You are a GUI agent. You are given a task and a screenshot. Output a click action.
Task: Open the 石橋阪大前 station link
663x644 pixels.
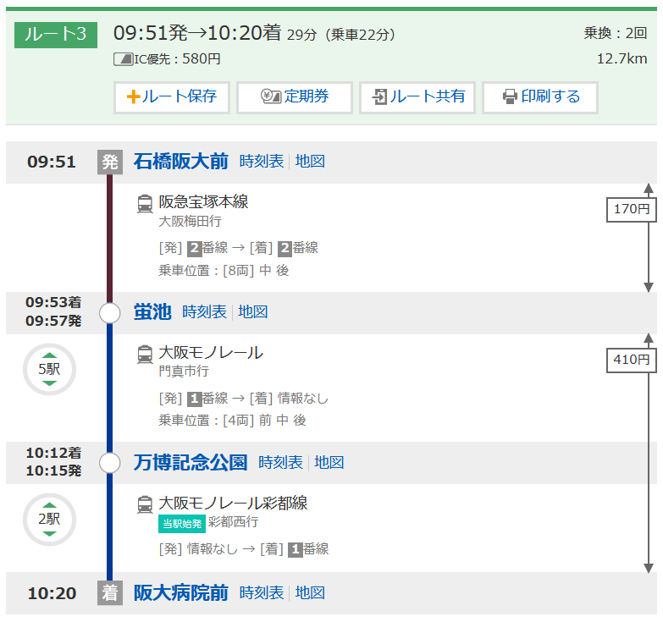(x=180, y=162)
